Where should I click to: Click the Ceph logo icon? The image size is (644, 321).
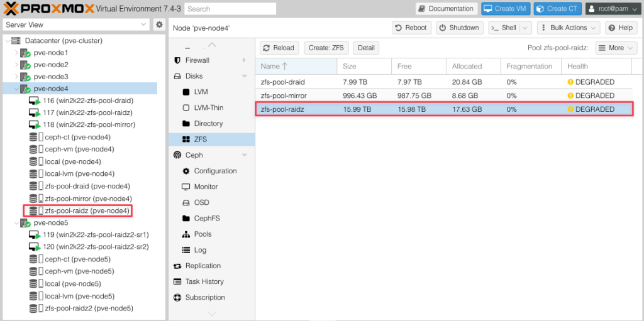pos(177,155)
